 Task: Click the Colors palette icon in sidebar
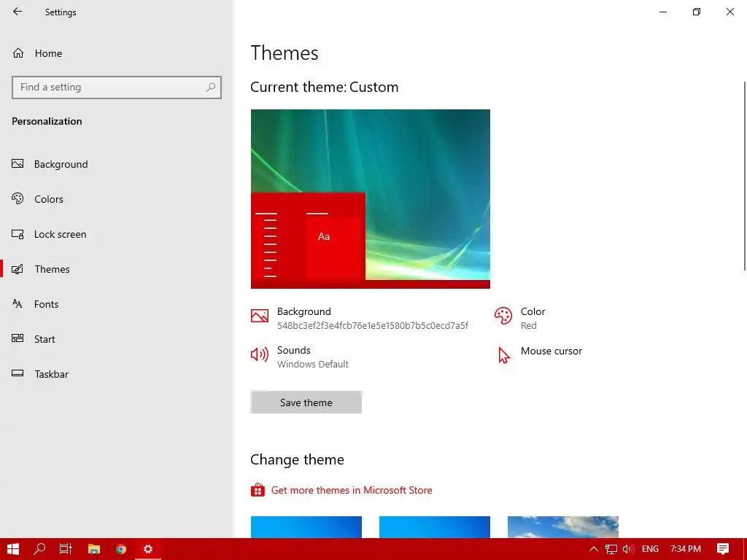[x=18, y=198]
